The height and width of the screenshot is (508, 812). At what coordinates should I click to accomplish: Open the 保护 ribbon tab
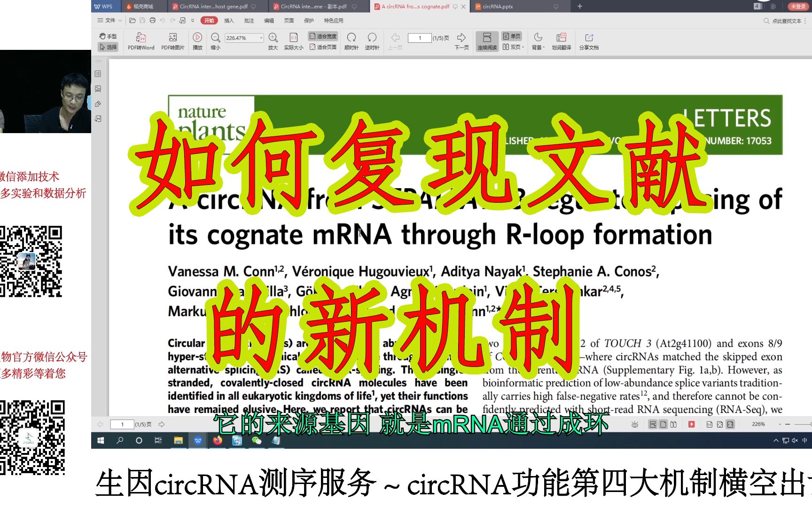click(x=309, y=20)
